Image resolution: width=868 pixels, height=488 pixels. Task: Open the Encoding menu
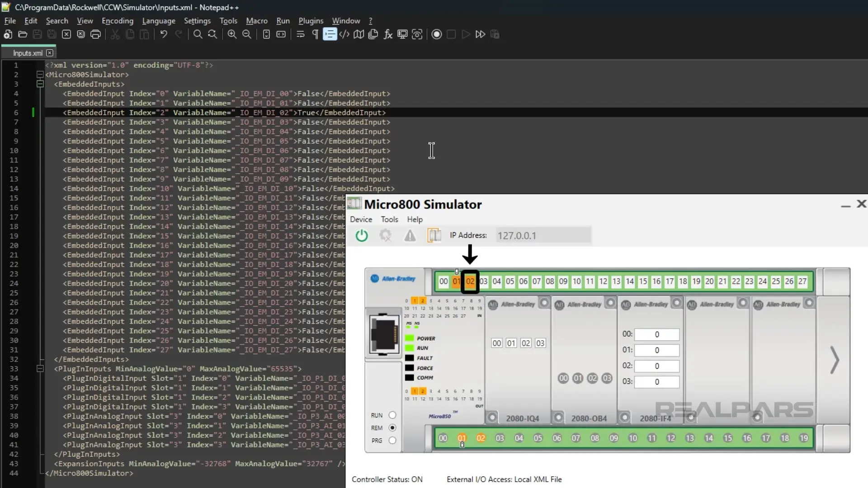pos(118,21)
